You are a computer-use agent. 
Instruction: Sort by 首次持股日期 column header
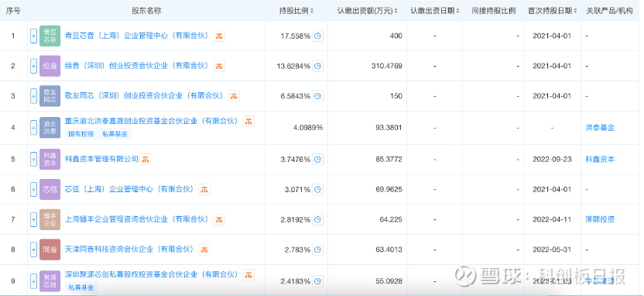tap(552, 11)
